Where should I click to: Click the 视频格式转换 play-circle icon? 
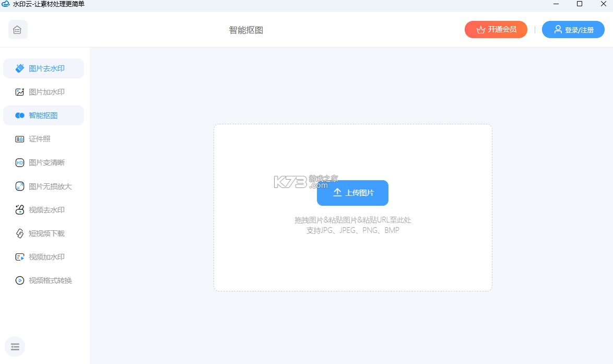pyautogui.click(x=19, y=280)
